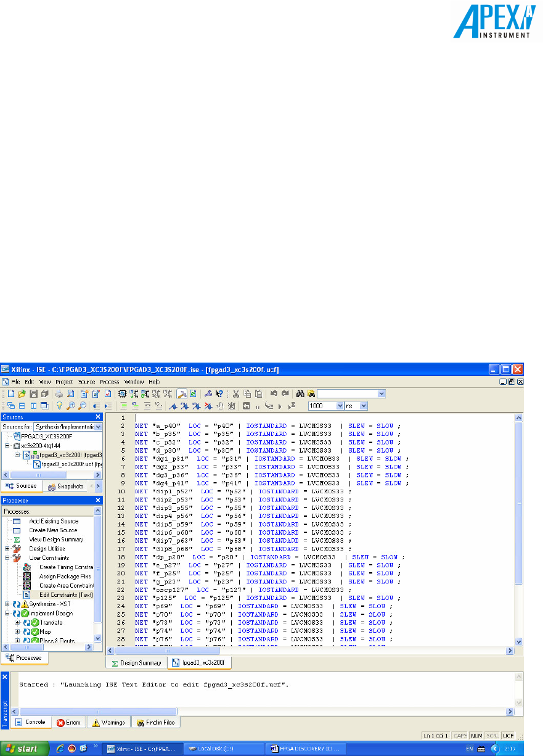Switch to the Design Summary tab

tap(137, 663)
